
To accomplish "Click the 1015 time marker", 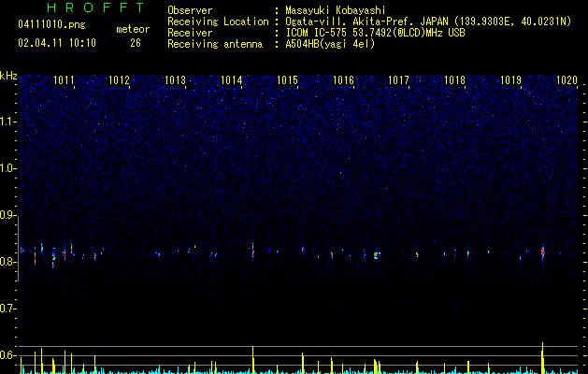I will point(287,80).
